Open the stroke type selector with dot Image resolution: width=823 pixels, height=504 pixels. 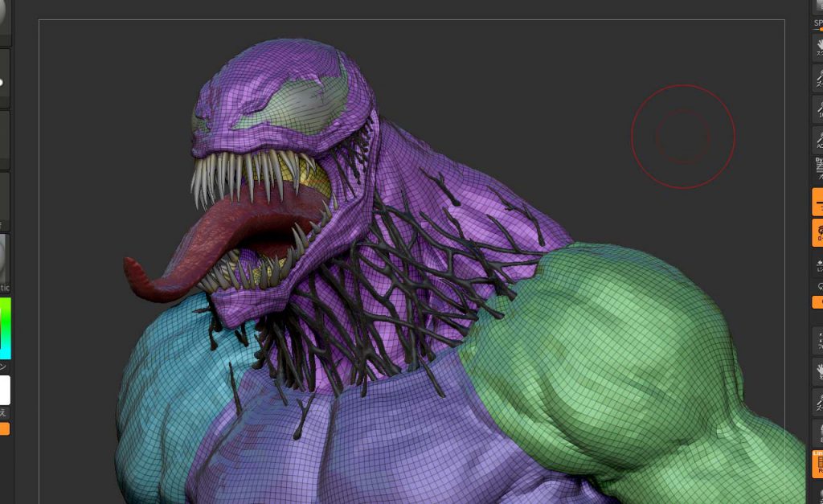tap(4, 80)
